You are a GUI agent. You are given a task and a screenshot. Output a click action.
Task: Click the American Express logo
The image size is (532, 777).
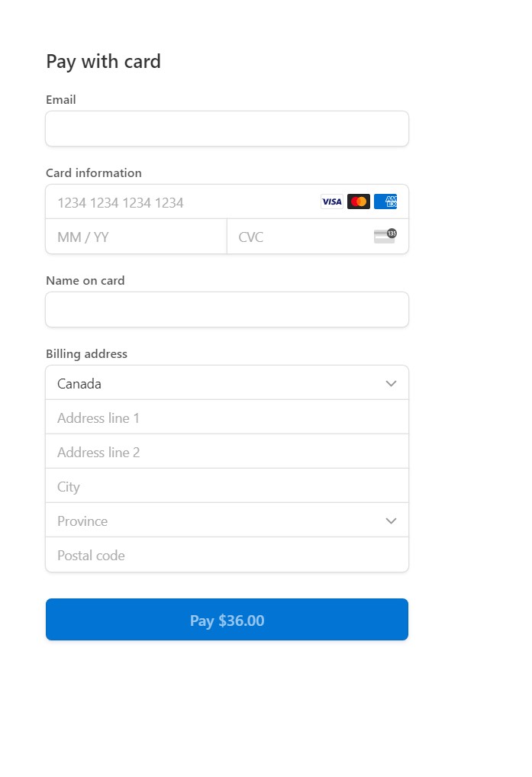(385, 202)
